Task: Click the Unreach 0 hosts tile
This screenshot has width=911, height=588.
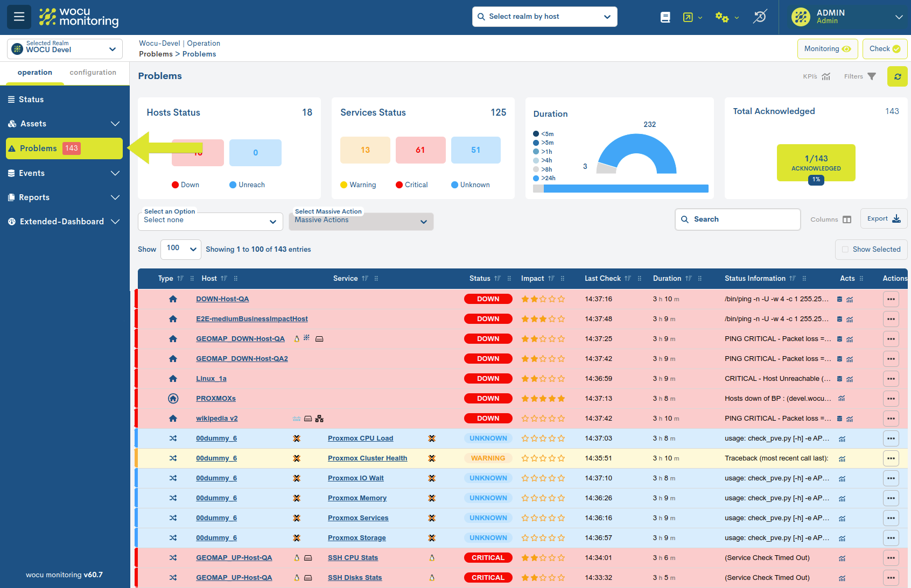Action: click(x=255, y=153)
